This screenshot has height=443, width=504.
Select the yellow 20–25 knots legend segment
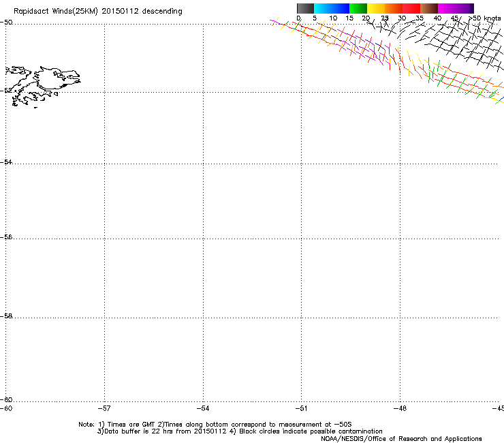(x=376, y=8)
